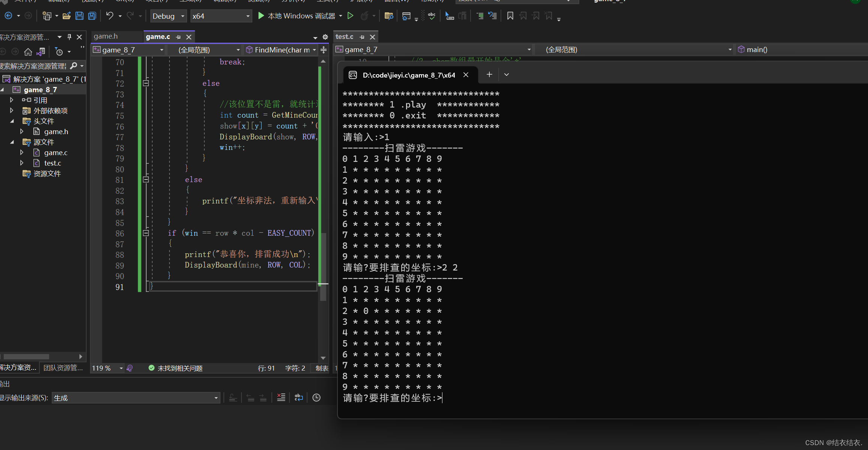Viewport: 868px width, 450px height.
Task: Select the 解决方案资... bottom tab
Action: pyautogui.click(x=18, y=368)
